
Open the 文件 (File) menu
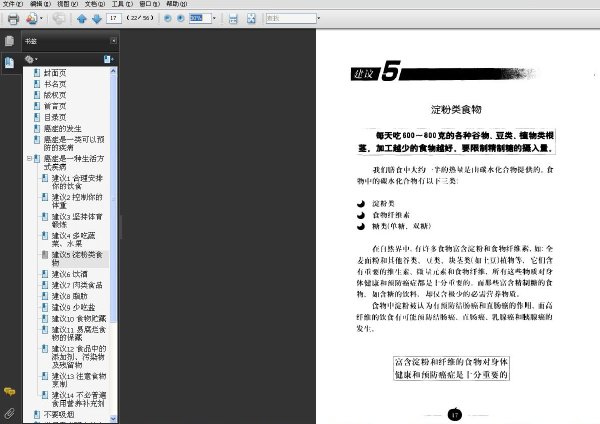point(13,4)
